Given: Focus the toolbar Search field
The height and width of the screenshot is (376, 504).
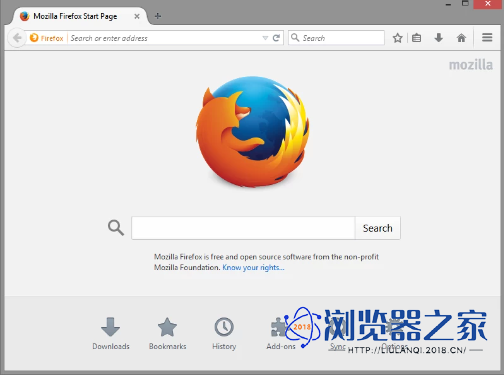Looking at the screenshot, I should [x=336, y=38].
